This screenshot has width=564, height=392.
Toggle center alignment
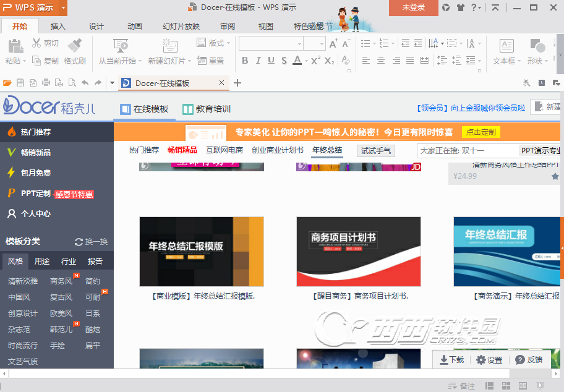(381, 61)
